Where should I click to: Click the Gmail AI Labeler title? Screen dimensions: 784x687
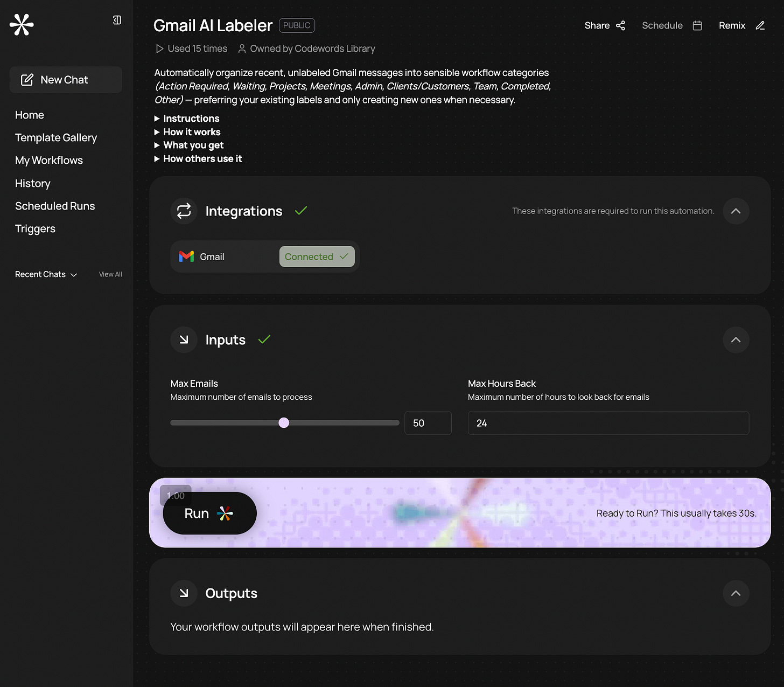tap(213, 25)
